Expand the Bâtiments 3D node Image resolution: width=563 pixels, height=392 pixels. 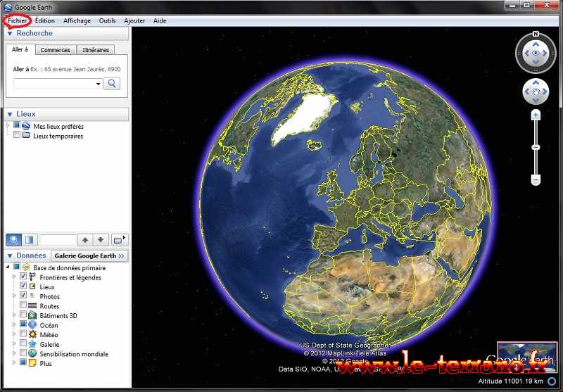pos(14,315)
